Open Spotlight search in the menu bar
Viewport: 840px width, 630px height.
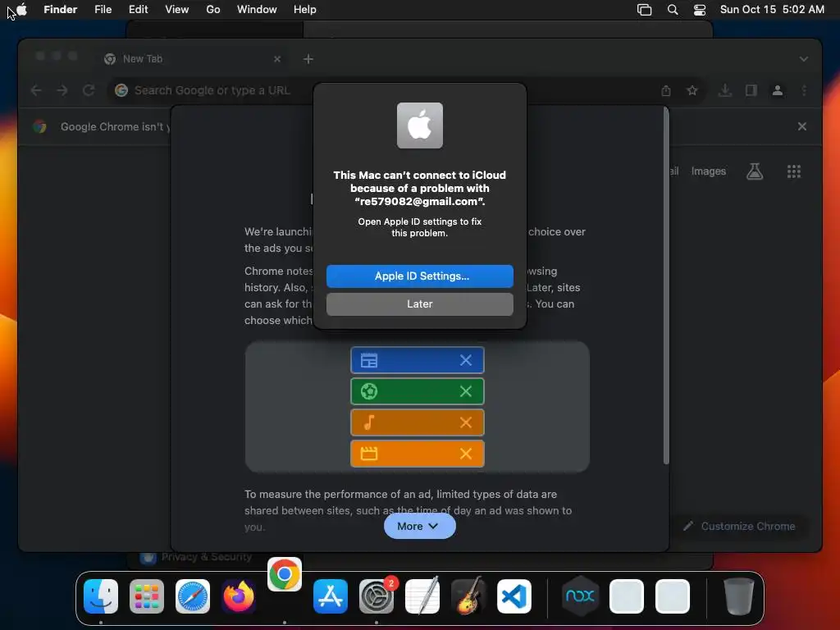click(x=673, y=10)
